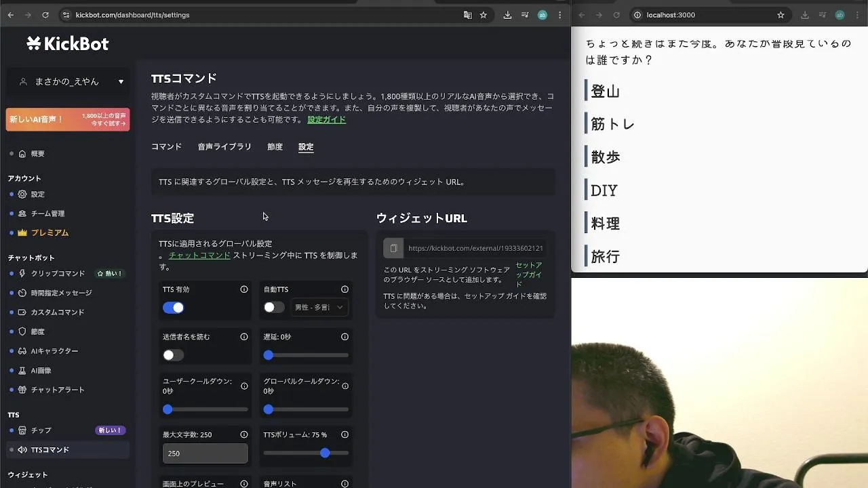Viewport: 868px width, 488px height.
Task: Click info icon next to ユーザークールダウン
Action: [x=244, y=386]
